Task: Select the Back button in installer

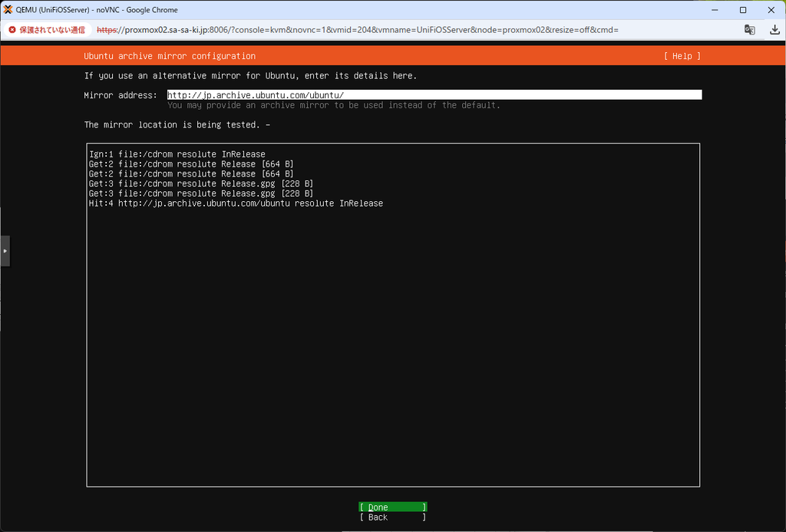Action: [x=393, y=517]
